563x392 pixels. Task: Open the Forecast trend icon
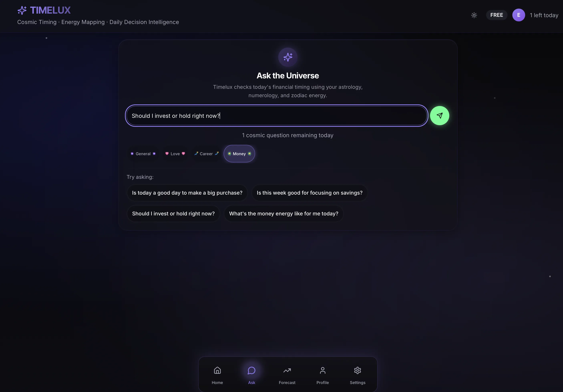click(x=287, y=370)
